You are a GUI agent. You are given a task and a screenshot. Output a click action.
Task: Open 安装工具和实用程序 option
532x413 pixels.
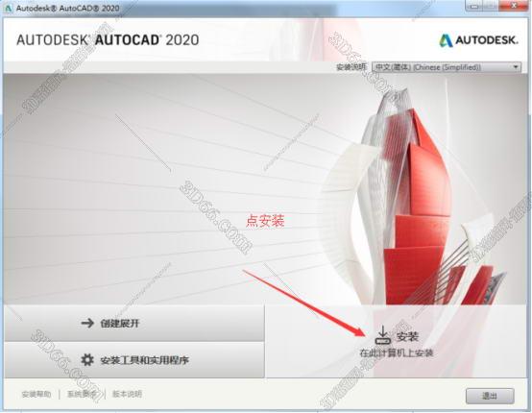point(134,360)
